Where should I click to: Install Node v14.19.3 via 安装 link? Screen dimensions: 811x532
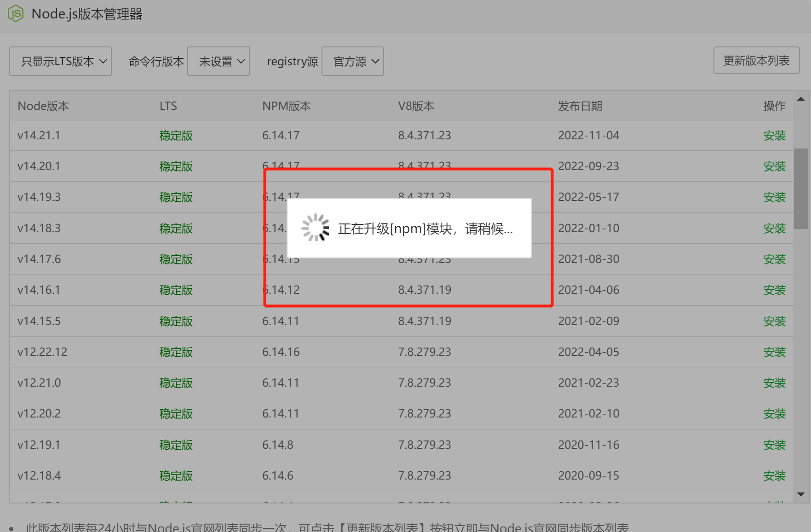tap(774, 197)
